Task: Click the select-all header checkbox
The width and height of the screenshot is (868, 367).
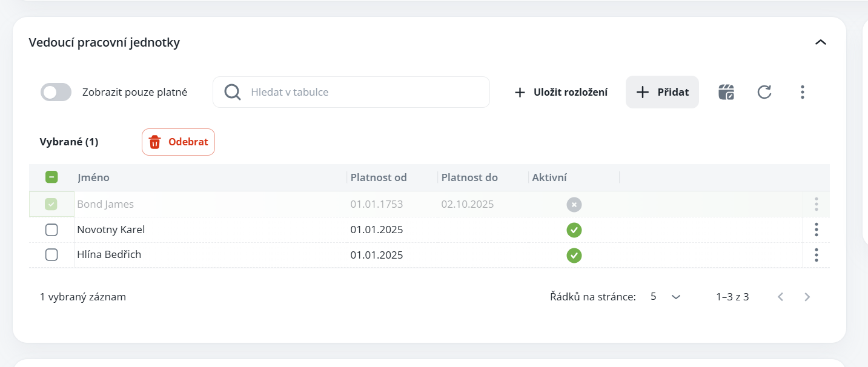Action: pos(51,177)
